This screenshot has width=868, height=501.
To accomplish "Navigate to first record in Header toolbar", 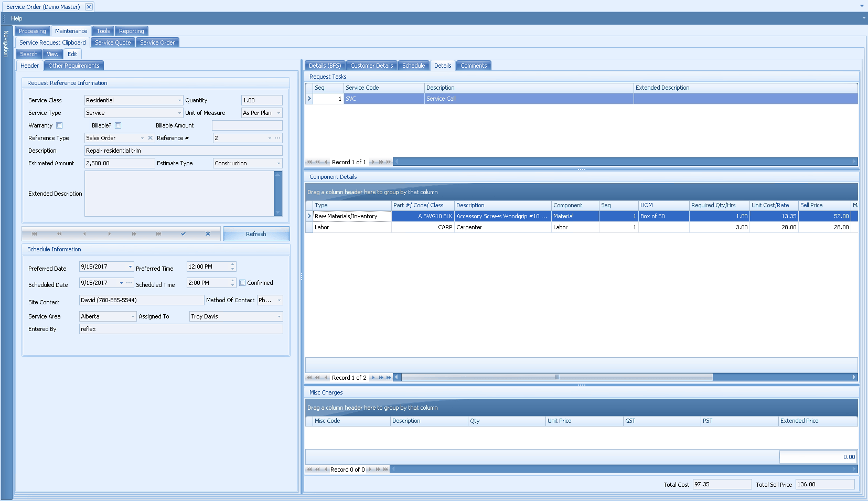I will pyautogui.click(x=34, y=234).
